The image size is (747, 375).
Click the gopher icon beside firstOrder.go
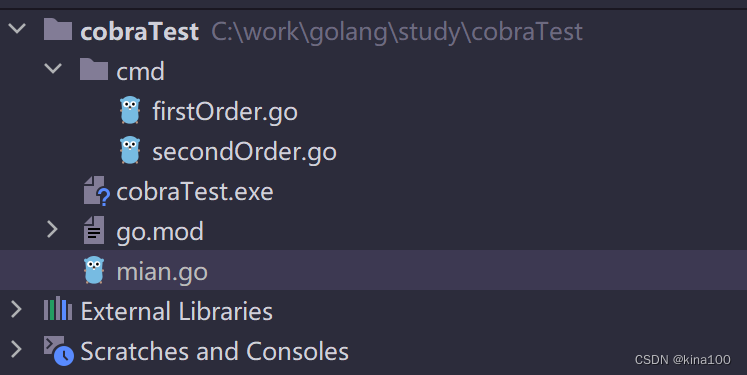point(130,111)
